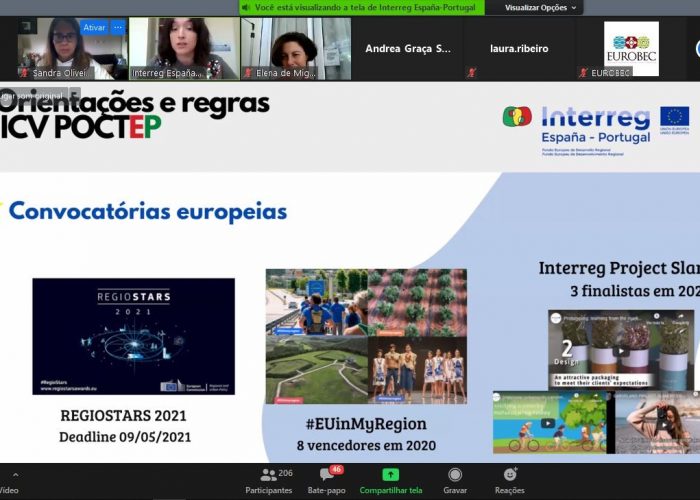Image resolution: width=700 pixels, height=500 pixels.
Task: Select laura.ribeiro participant tile
Action: pyautogui.click(x=519, y=49)
